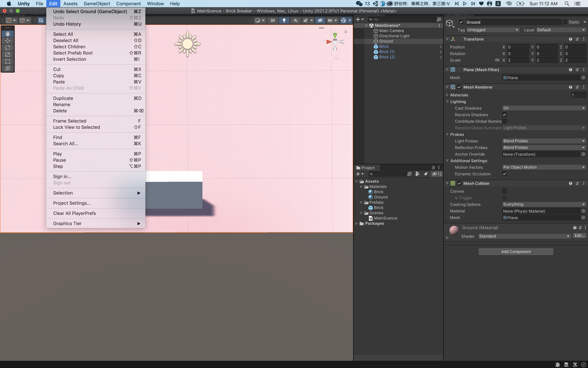Click the material Edit... button

click(579, 236)
